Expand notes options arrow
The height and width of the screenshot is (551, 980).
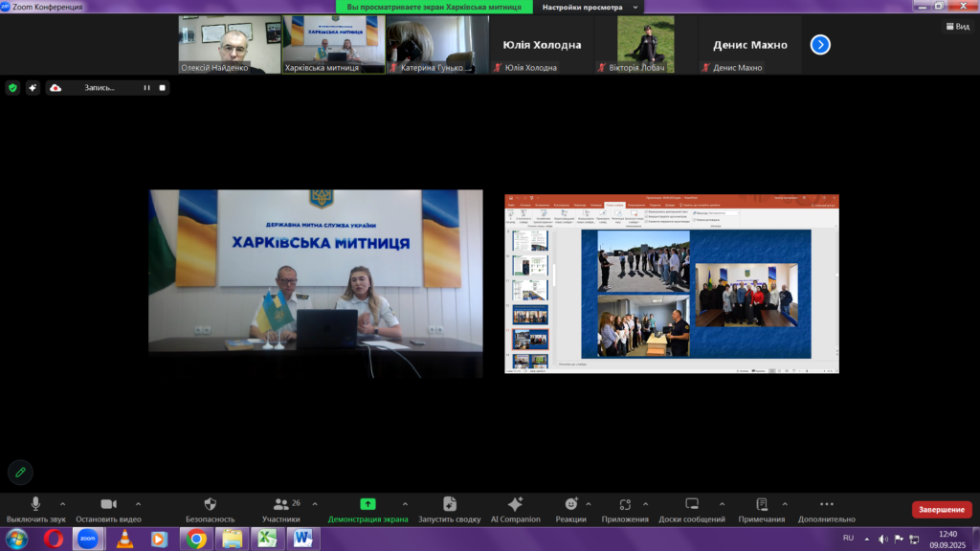click(x=785, y=503)
